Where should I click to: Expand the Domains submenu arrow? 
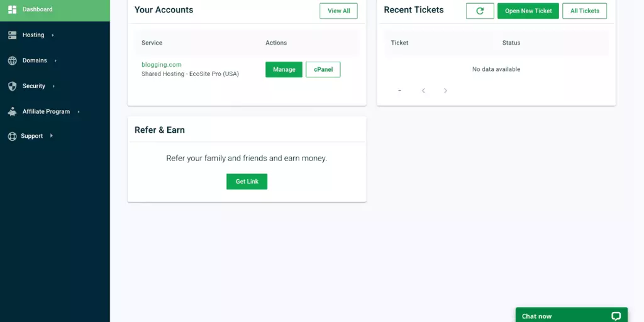pos(55,61)
